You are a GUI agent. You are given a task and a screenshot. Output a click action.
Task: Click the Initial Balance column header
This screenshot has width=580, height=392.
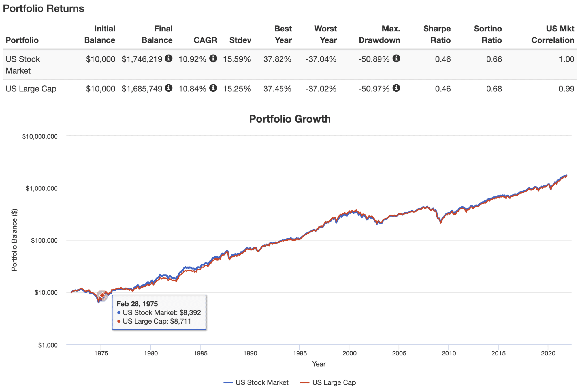tap(100, 34)
